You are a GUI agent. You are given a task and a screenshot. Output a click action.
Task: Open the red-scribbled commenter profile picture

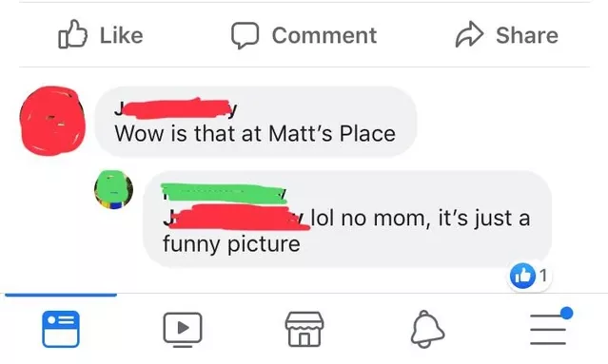pyautogui.click(x=52, y=121)
